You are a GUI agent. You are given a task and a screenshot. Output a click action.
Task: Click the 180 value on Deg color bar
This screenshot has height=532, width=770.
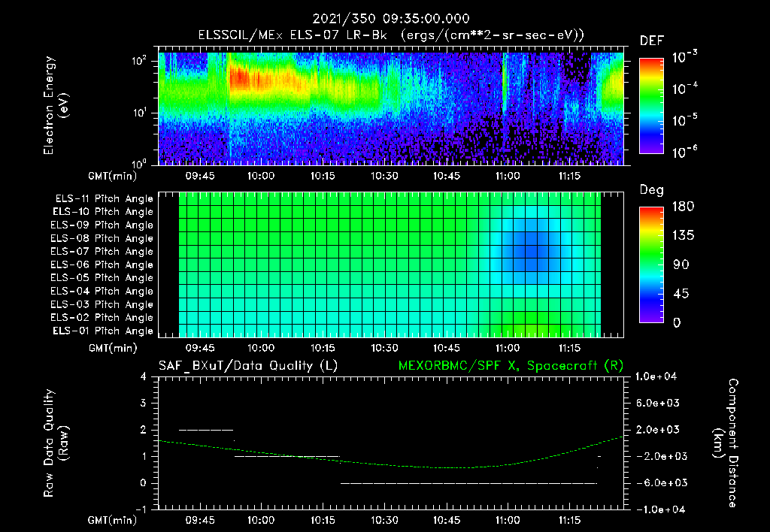[x=683, y=207]
